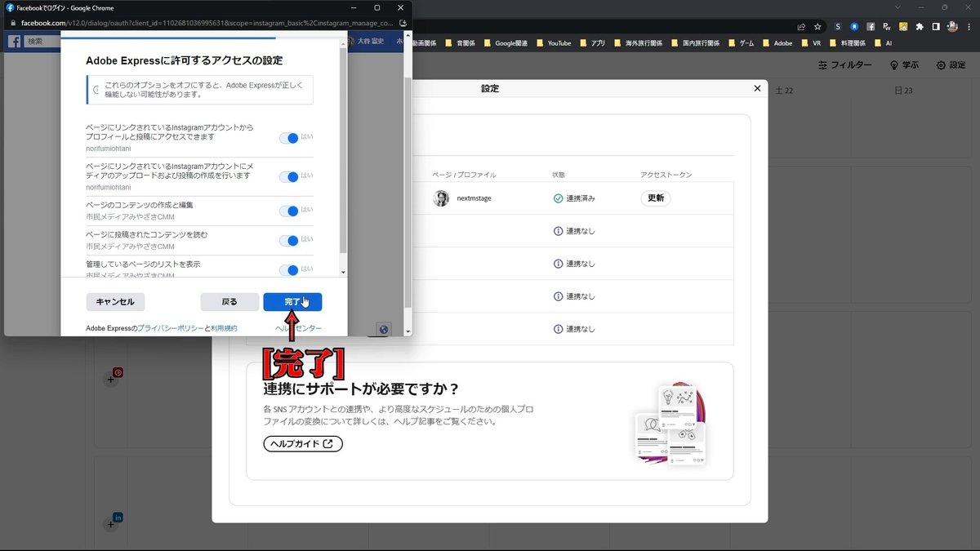Open the AI bookmark folder
The width and height of the screenshot is (980, 551).
tap(883, 43)
